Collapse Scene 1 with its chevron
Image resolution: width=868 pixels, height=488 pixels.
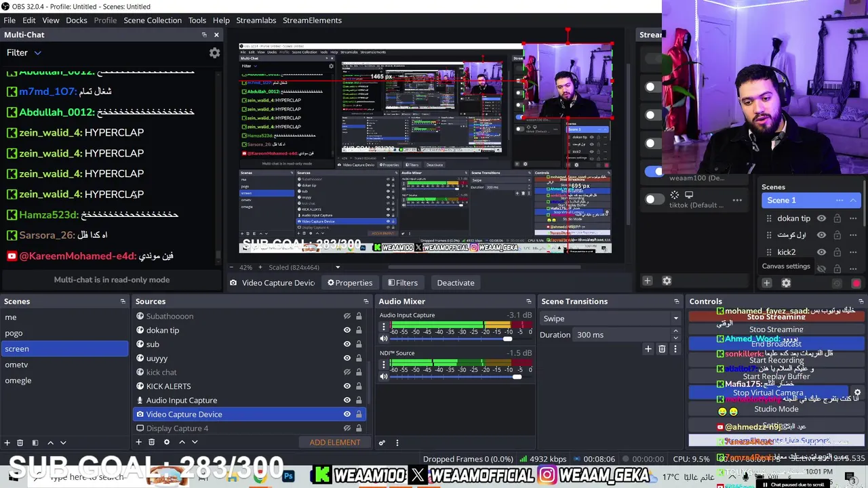[x=853, y=200]
